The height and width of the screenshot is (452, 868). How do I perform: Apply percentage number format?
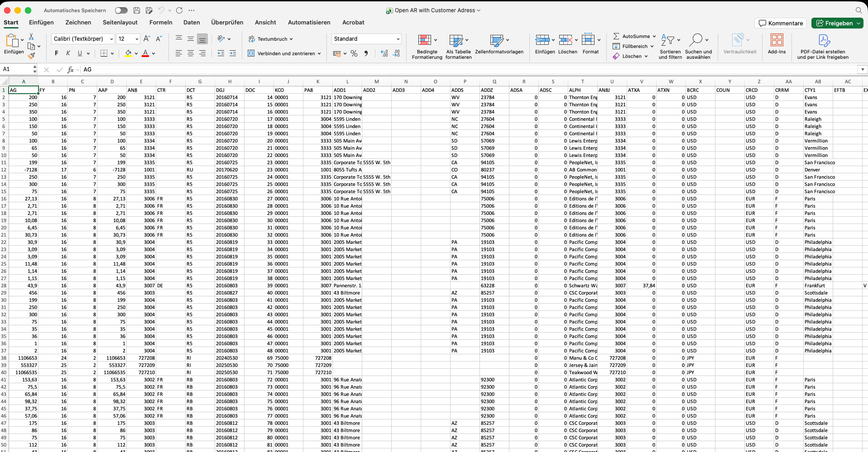pyautogui.click(x=354, y=53)
